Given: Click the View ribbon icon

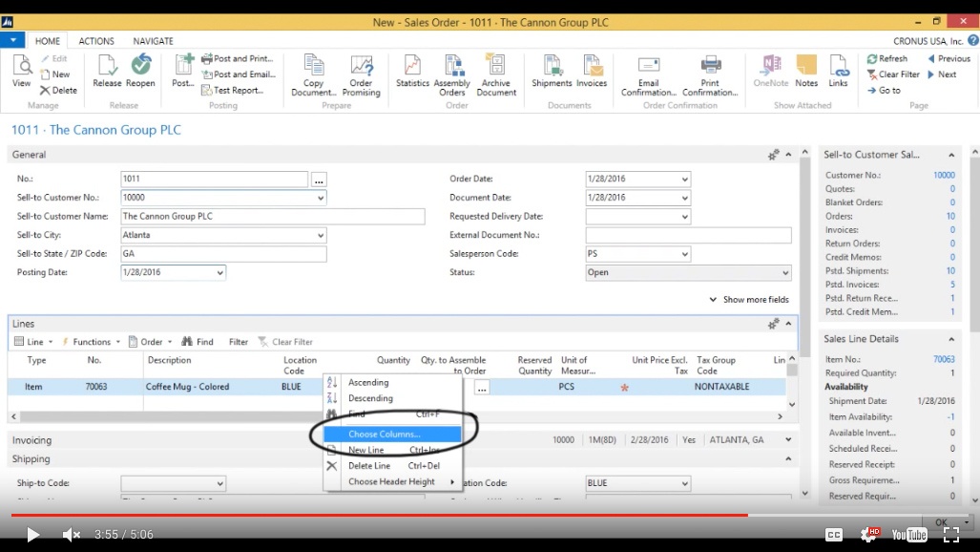Looking at the screenshot, I should 21,71.
